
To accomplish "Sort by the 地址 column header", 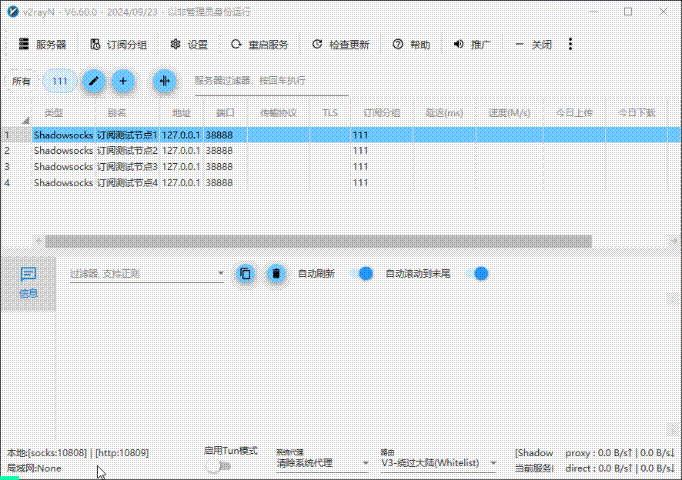I will coord(181,113).
